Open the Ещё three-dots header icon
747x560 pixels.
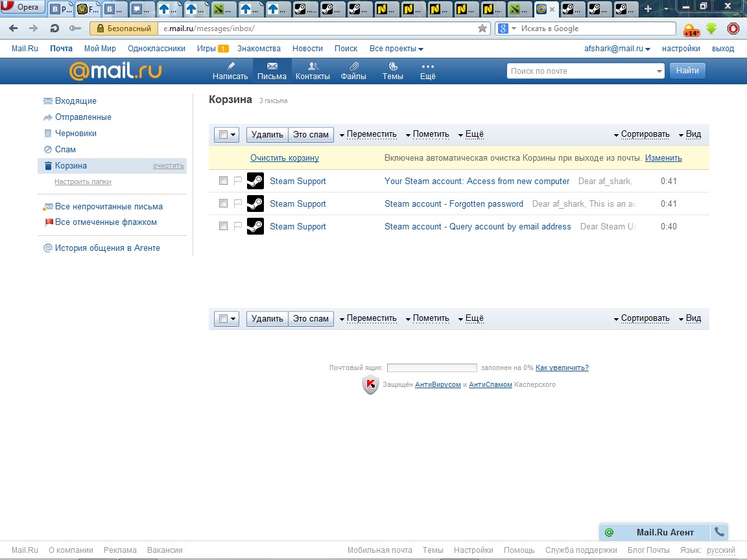[428, 67]
